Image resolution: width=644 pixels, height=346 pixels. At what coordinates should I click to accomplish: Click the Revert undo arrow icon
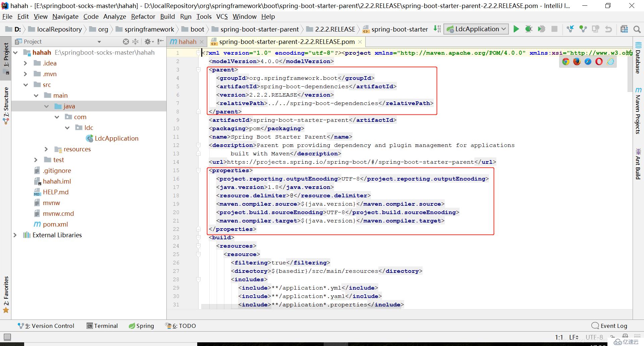pyautogui.click(x=608, y=29)
